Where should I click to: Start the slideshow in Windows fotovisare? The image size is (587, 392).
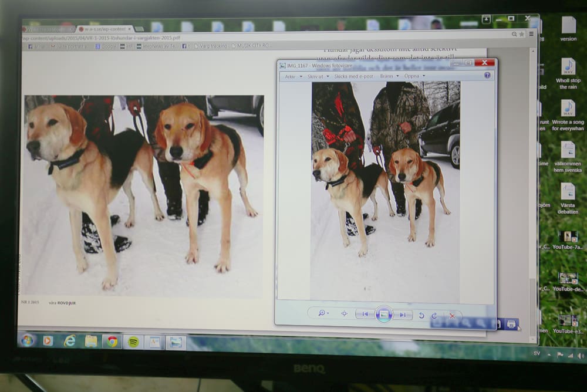click(x=384, y=315)
